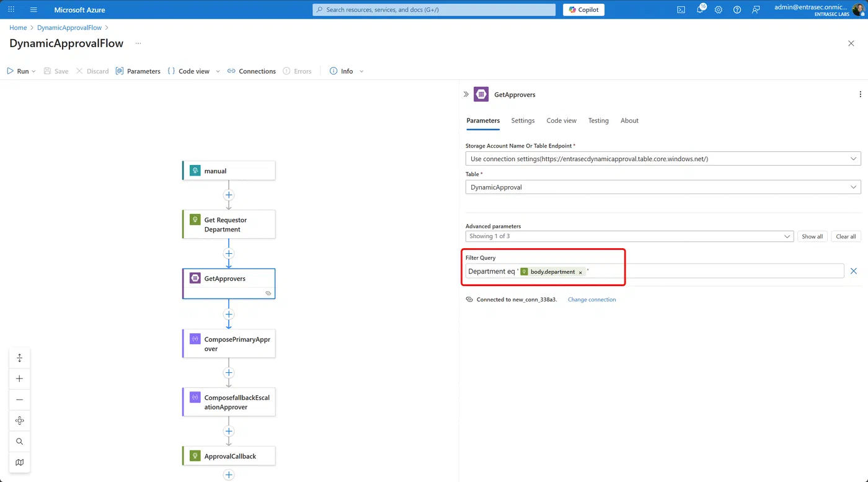
Task: Click the Clear all button
Action: 846,236
